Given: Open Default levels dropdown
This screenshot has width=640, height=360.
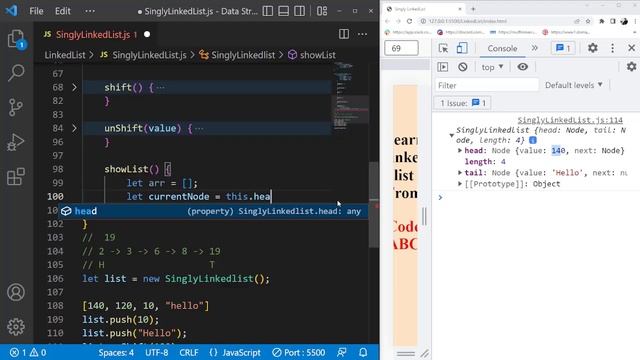Looking at the screenshot, I should (x=573, y=85).
